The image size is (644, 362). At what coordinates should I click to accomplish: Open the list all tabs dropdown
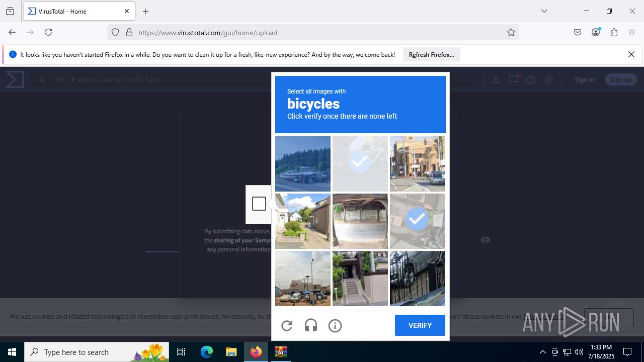[544, 11]
